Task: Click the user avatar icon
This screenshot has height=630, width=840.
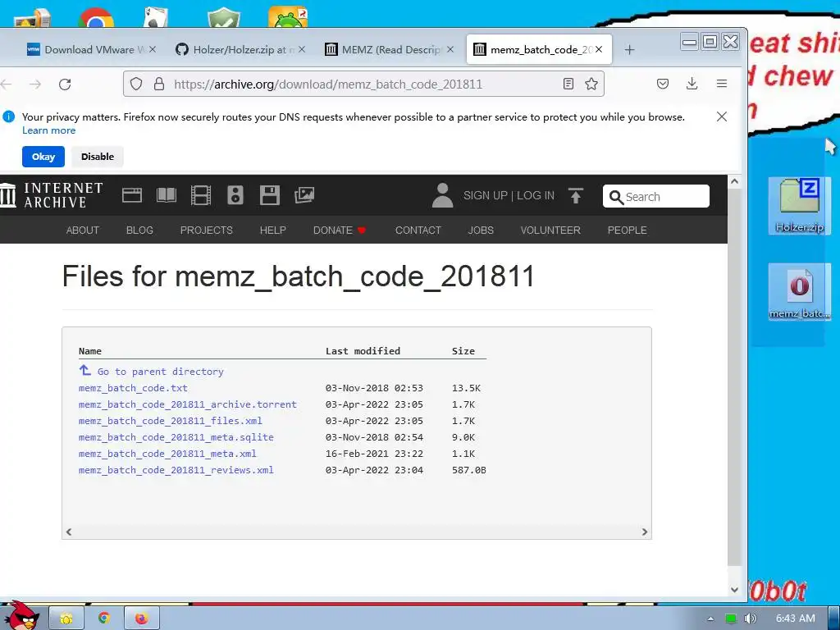Action: tap(442, 195)
